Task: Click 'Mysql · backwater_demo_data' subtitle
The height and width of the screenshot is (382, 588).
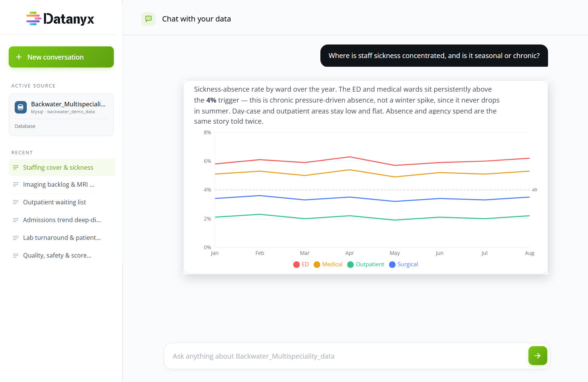Action: [63, 112]
